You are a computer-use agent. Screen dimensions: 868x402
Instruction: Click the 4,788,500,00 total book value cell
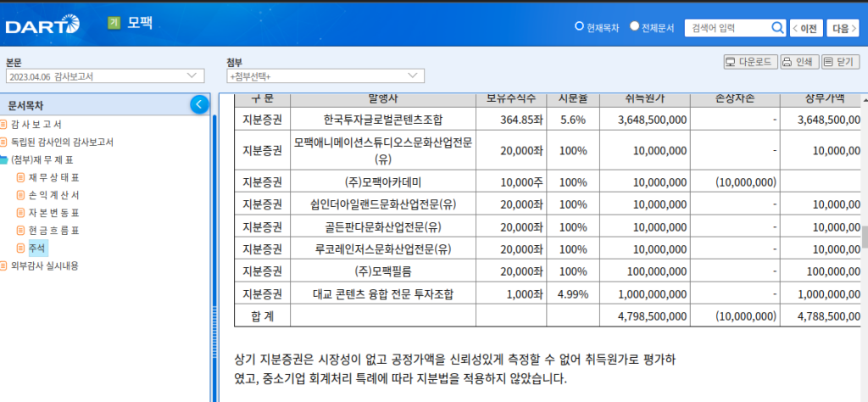point(821,315)
